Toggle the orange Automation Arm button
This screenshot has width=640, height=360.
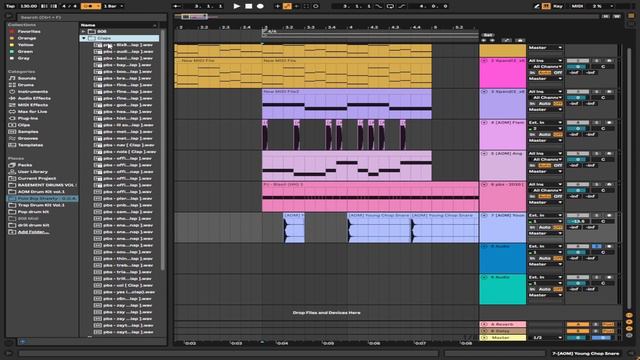tap(287, 6)
